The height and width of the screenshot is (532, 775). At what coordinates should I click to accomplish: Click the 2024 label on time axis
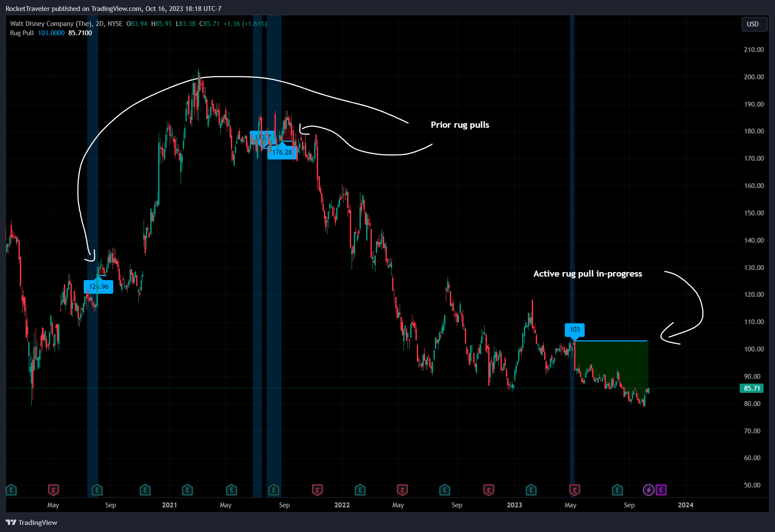686,505
